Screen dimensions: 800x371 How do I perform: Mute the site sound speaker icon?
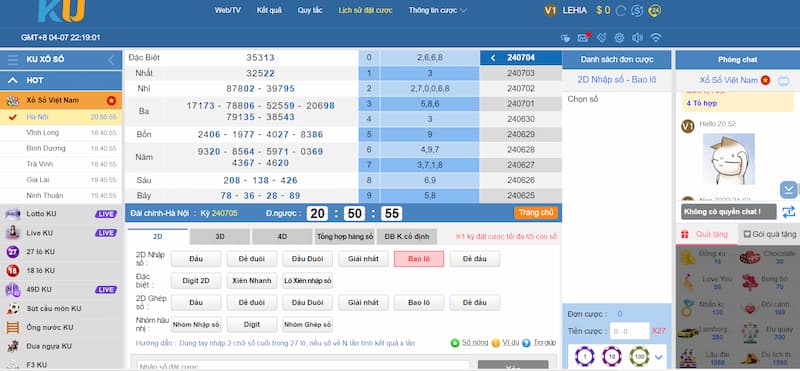pyautogui.click(x=637, y=38)
